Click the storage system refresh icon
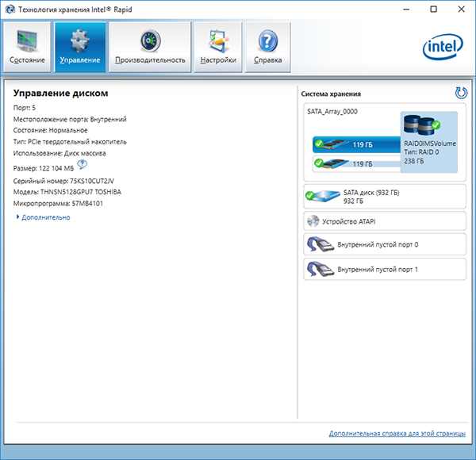This screenshot has height=460, width=476. 461,93
